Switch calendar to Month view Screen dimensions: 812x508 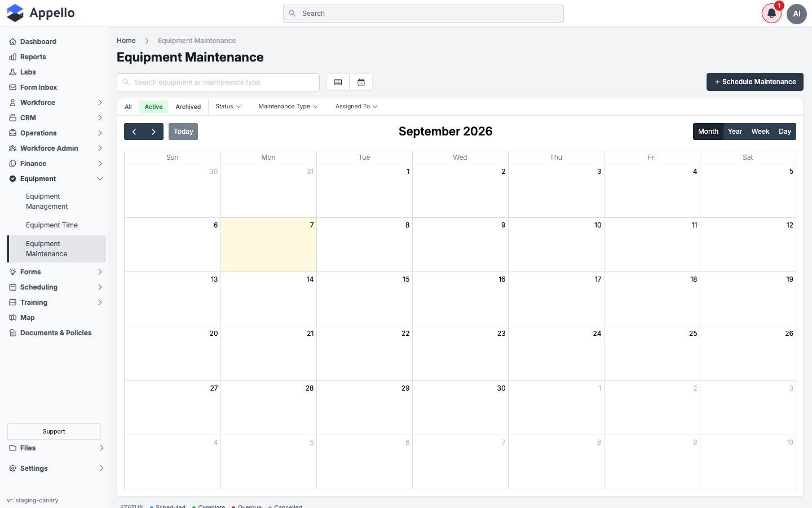click(x=708, y=132)
